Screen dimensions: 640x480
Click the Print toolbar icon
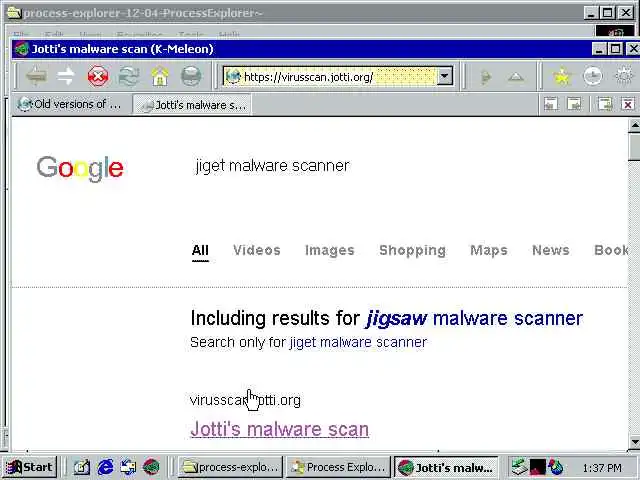point(191,76)
